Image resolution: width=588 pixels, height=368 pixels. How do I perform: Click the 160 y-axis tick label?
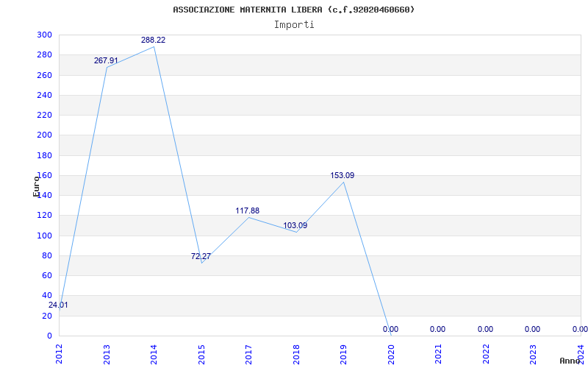pos(44,175)
